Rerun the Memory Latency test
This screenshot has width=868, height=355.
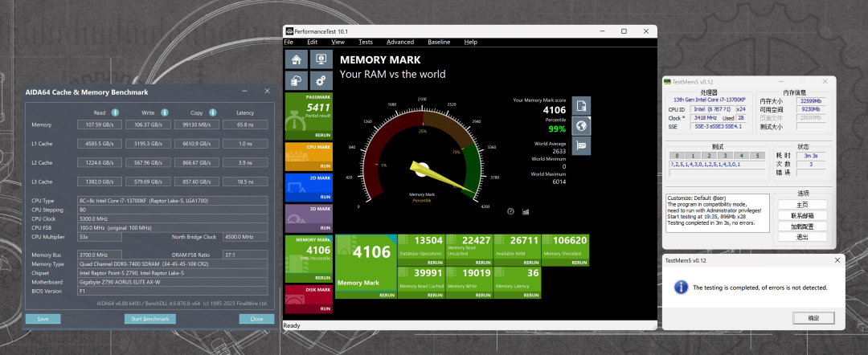[531, 296]
